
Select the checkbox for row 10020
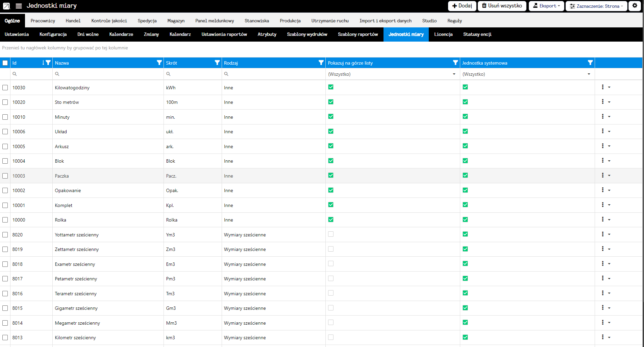click(x=5, y=102)
